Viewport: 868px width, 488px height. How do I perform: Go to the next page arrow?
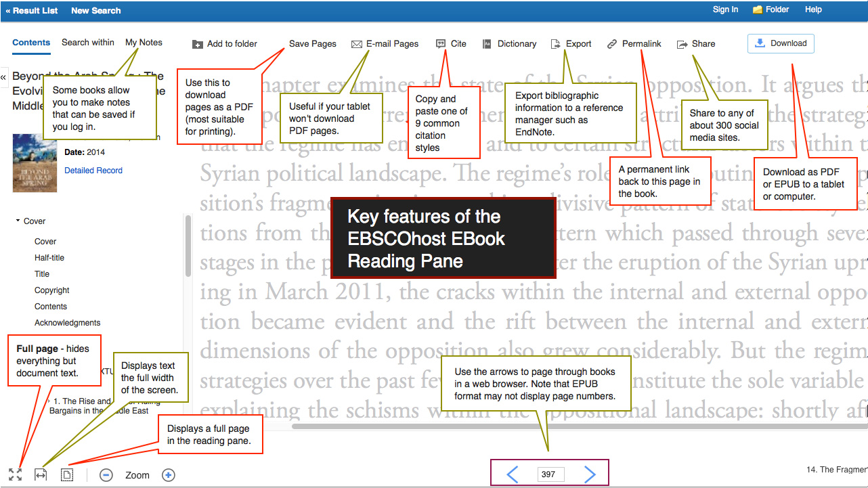(590, 474)
